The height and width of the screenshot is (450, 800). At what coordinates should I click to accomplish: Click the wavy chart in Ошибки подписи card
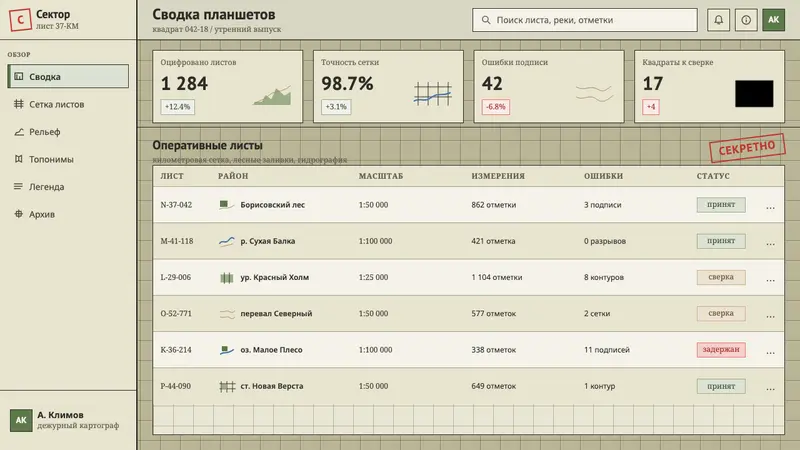(x=594, y=93)
